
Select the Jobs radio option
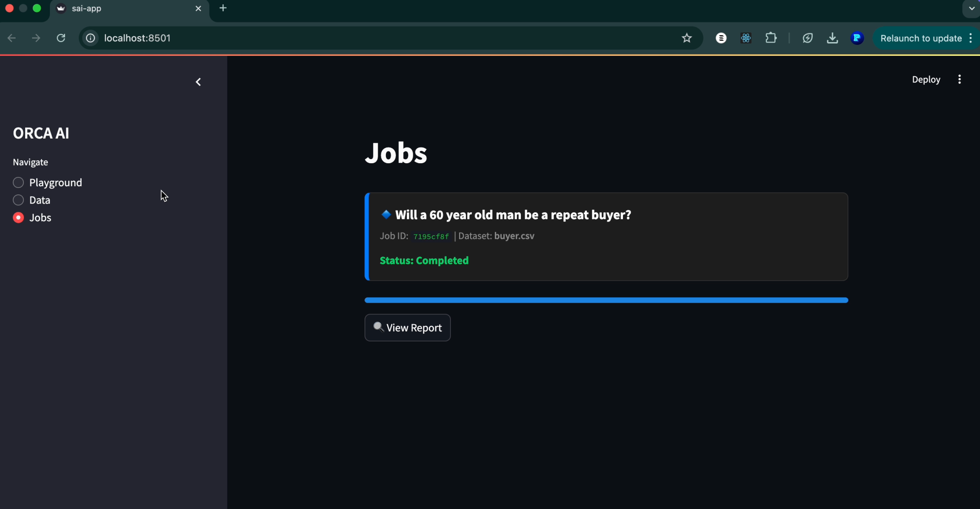pos(18,218)
